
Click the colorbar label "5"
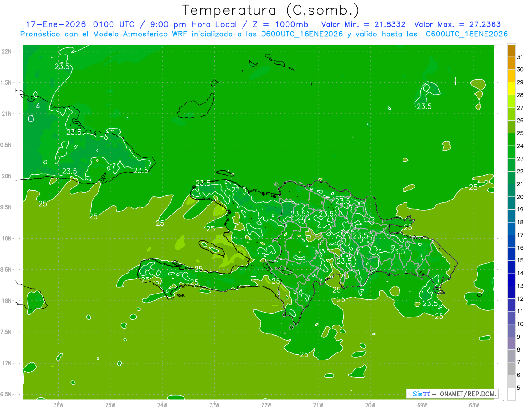point(519,388)
